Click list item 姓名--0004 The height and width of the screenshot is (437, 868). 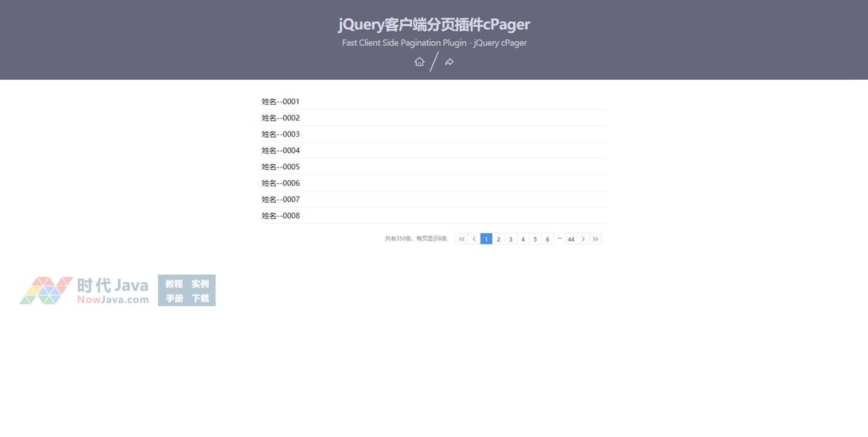[281, 150]
